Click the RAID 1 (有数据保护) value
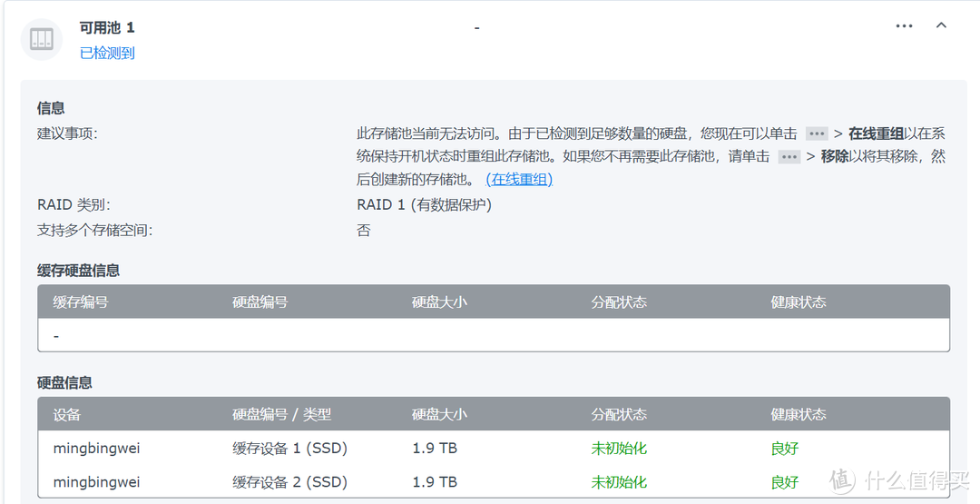This screenshot has width=980, height=504. (x=425, y=205)
